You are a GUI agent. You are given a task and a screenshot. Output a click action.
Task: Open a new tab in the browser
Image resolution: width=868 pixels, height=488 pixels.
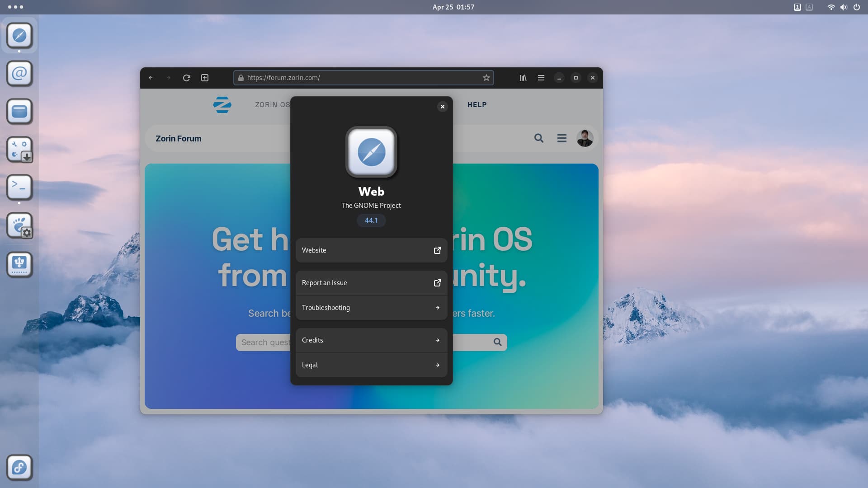tap(205, 78)
